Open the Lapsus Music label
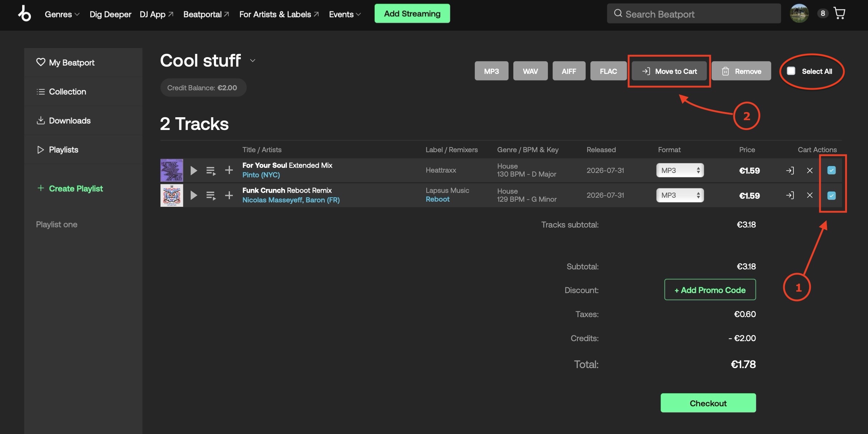Screen dimensions: 868x434 click(447, 190)
